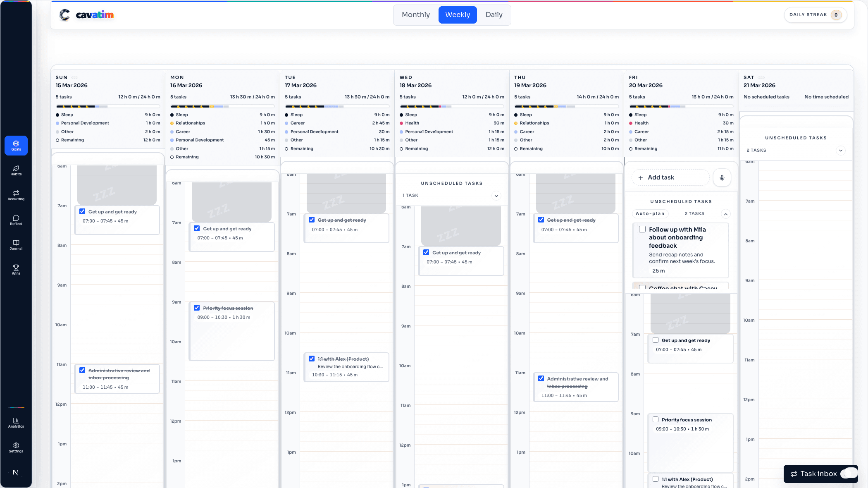This screenshot has width=868, height=488.
Task: Check Follow up with Mila task
Action: tap(642, 229)
